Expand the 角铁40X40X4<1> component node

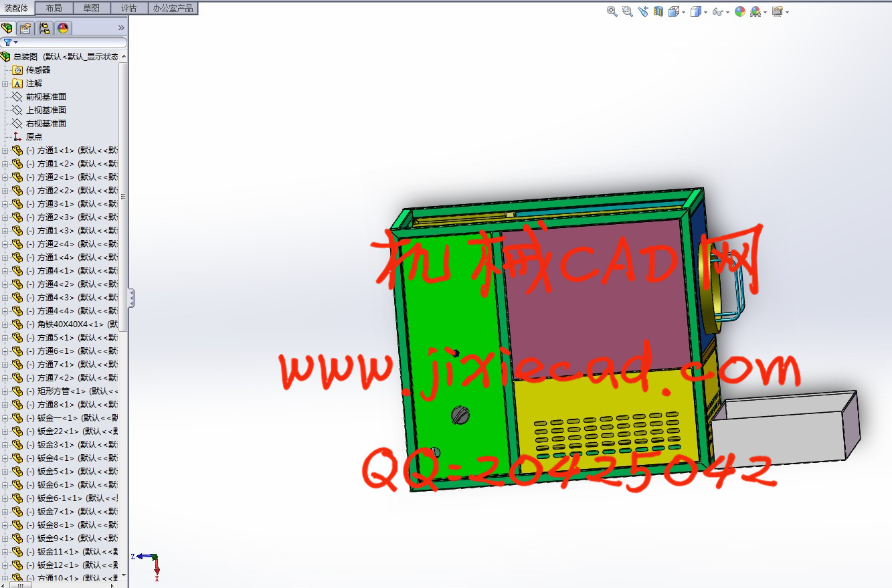pyautogui.click(x=5, y=324)
